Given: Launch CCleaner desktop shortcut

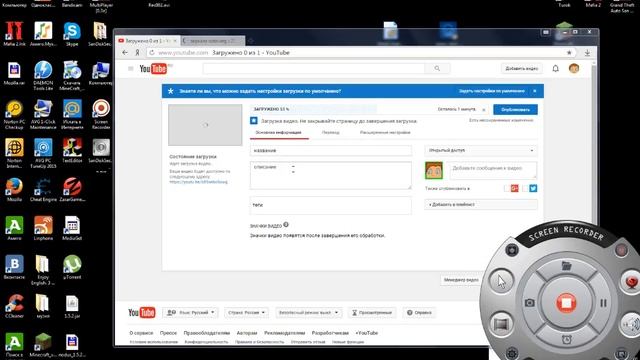Looking at the screenshot, I should point(14,306).
